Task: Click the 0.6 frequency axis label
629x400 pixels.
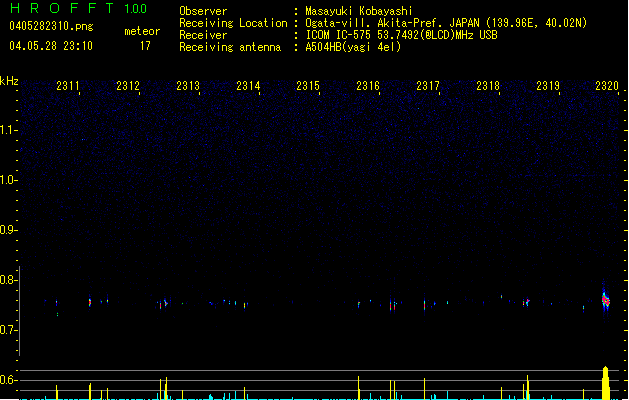Action: click(8, 380)
